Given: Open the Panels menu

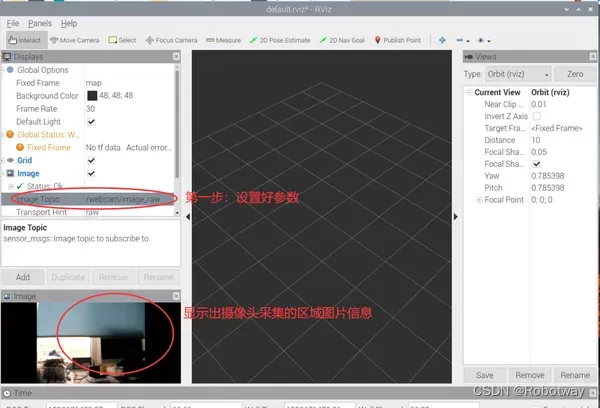Looking at the screenshot, I should [x=40, y=24].
